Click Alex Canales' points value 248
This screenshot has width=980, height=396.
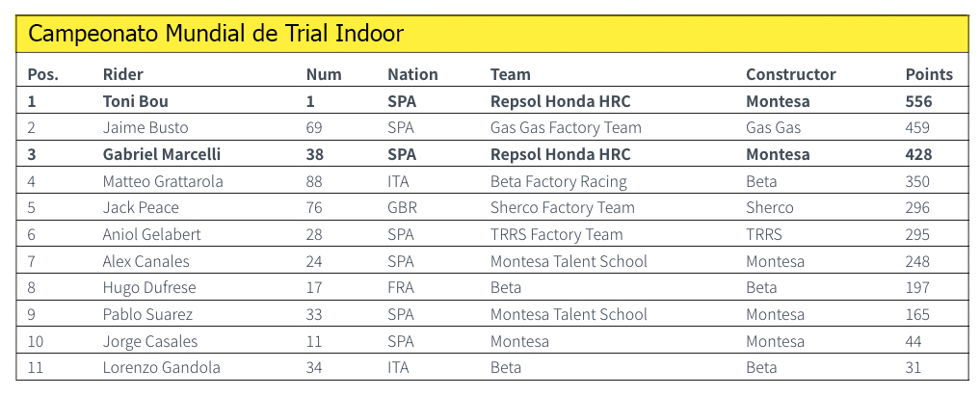[x=917, y=261]
